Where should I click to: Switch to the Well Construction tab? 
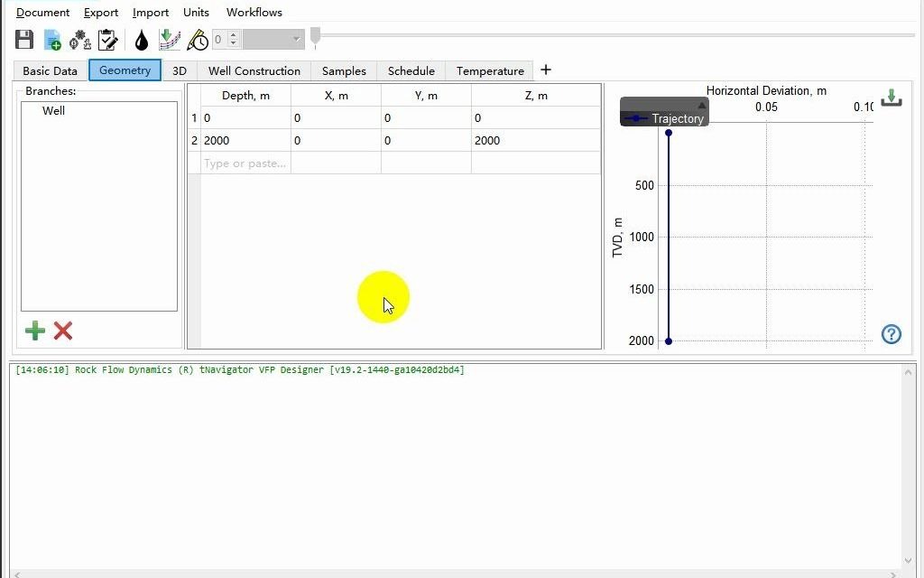(254, 70)
